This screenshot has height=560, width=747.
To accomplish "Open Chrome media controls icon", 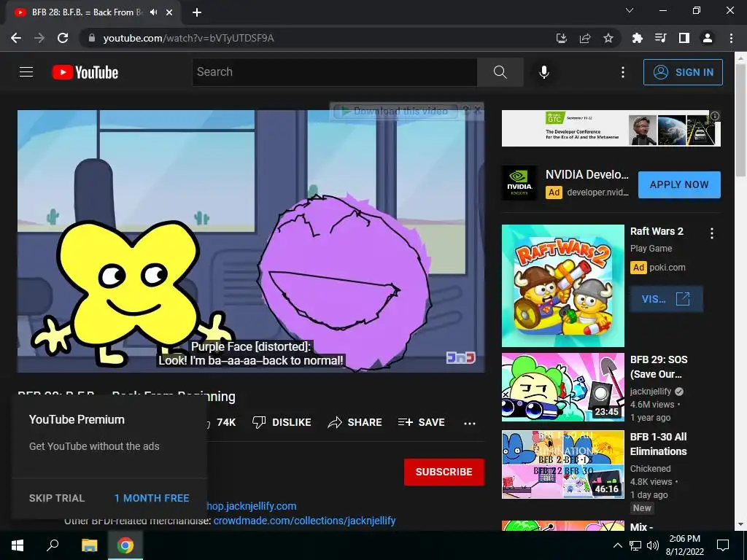I will coord(661,38).
